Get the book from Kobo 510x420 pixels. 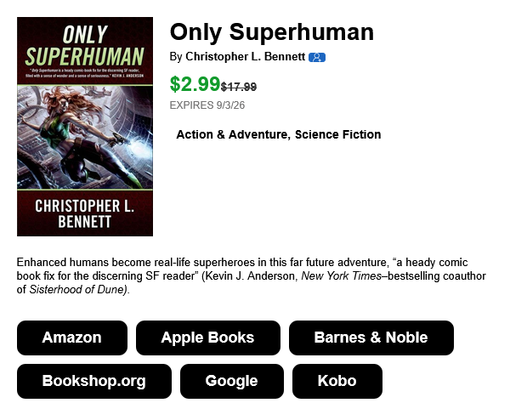click(337, 381)
